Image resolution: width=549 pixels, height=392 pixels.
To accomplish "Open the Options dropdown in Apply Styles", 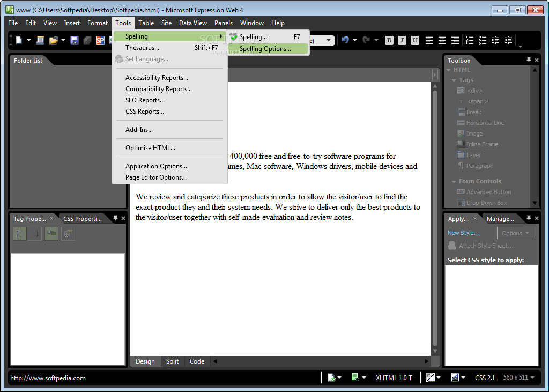I will [x=516, y=233].
